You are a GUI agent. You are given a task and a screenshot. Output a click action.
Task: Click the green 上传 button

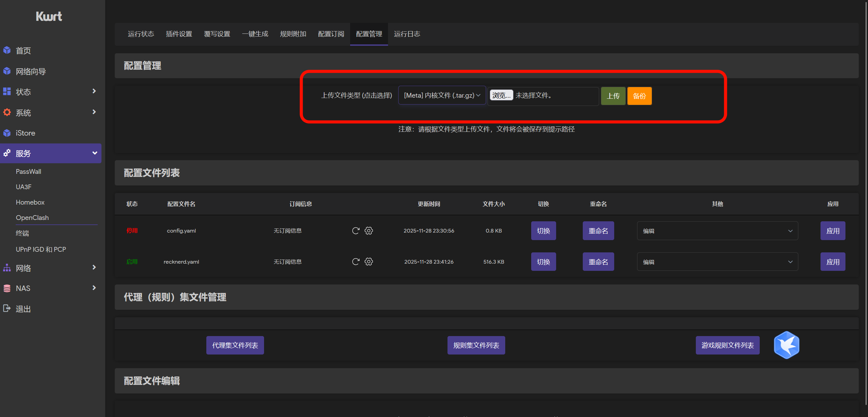tap(613, 96)
